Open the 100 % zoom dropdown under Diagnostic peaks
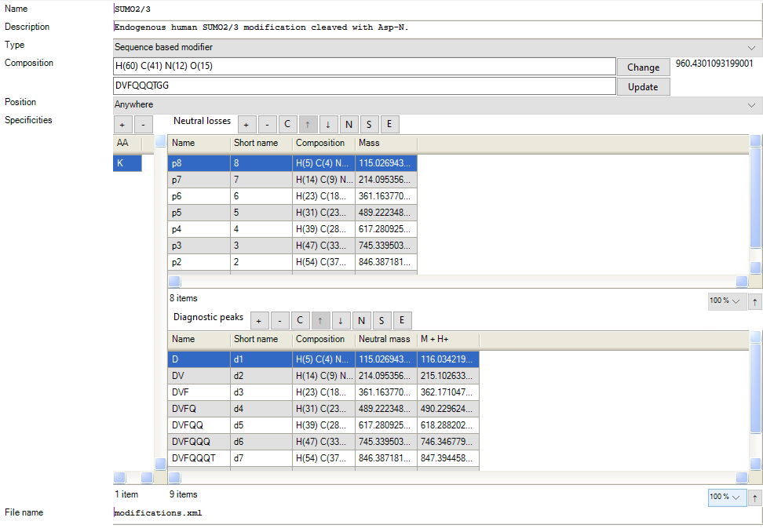Viewport: 763px width, 532px height. 726,497
